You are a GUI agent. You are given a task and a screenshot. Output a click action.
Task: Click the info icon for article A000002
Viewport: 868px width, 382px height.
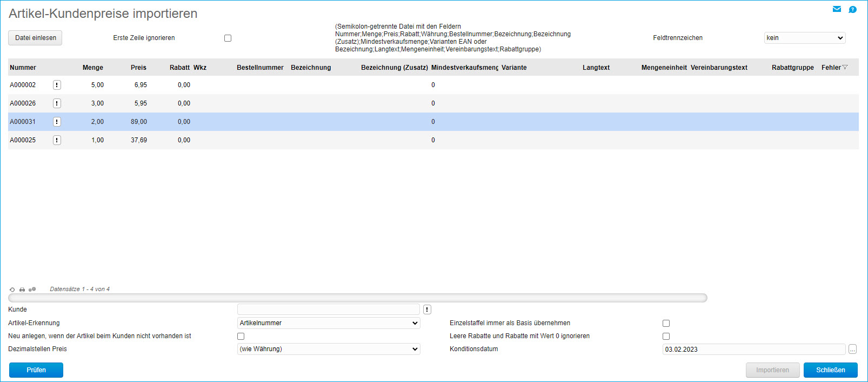[57, 85]
